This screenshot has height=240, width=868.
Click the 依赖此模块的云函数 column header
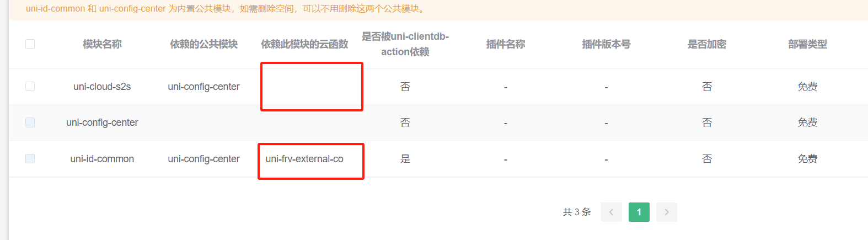(x=304, y=44)
